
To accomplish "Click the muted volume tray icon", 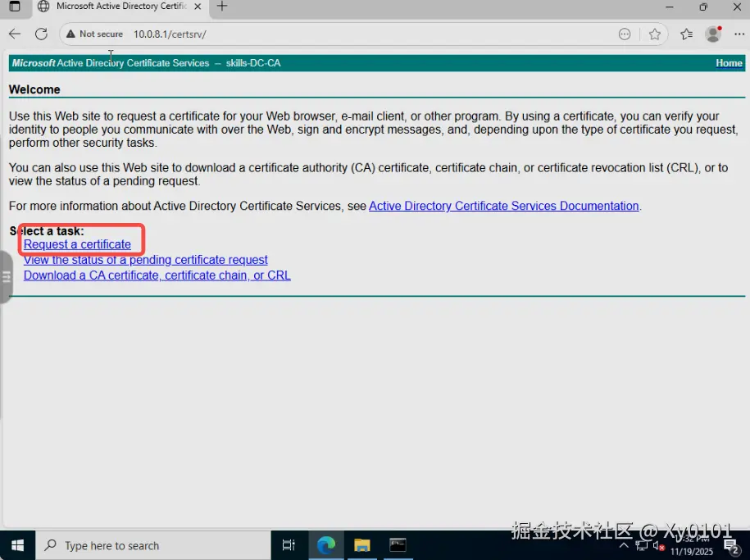I will tap(659, 546).
